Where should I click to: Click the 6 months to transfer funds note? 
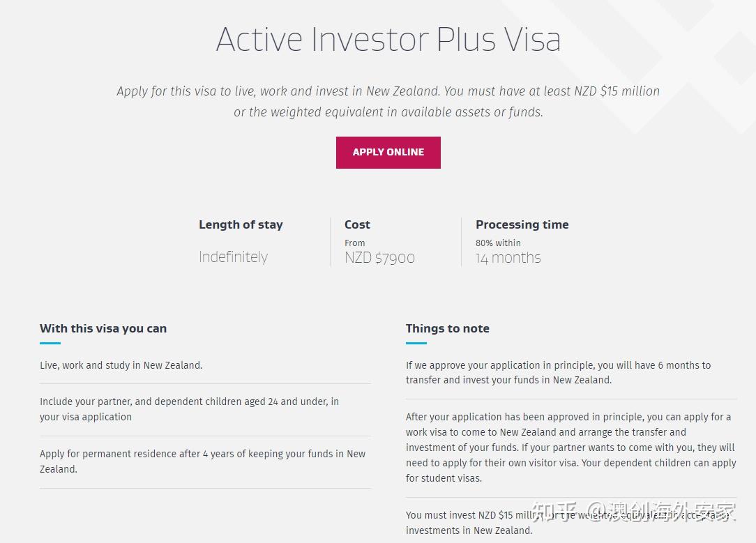coord(559,372)
